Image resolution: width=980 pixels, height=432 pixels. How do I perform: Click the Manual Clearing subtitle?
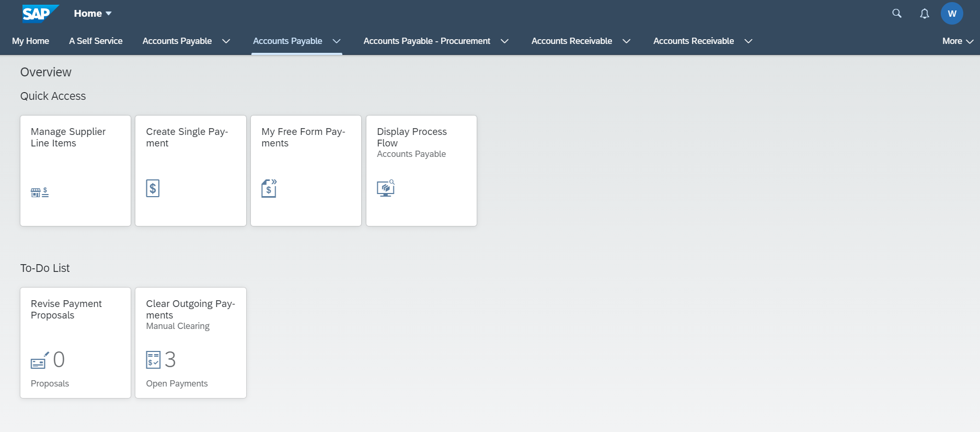(178, 326)
